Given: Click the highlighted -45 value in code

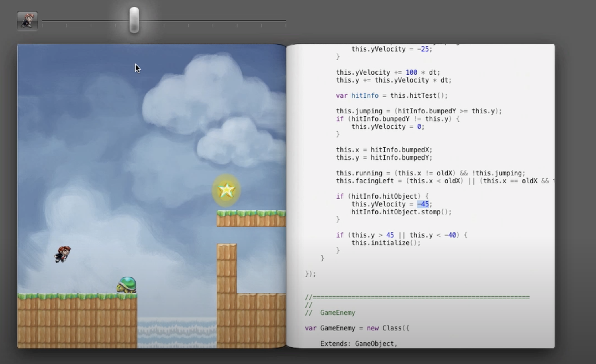Looking at the screenshot, I should coord(423,204).
